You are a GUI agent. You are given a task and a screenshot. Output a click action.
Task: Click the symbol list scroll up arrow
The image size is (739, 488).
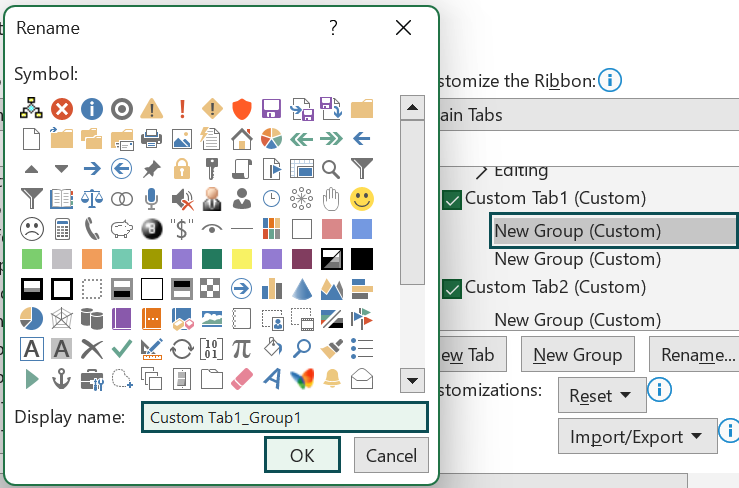pyautogui.click(x=412, y=108)
